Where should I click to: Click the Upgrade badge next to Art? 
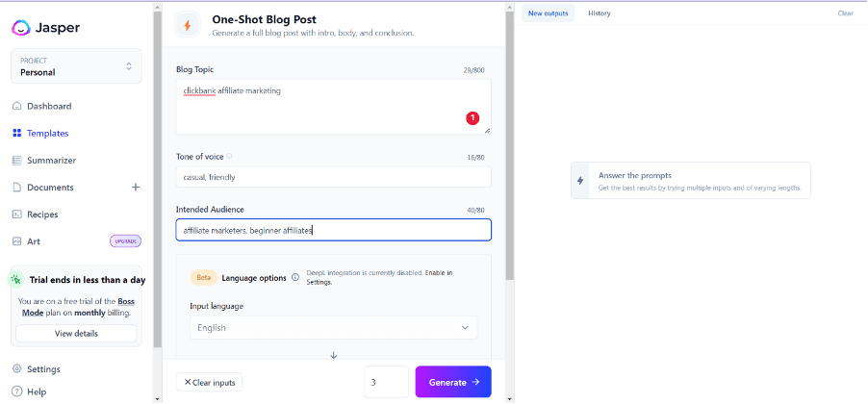pos(125,241)
